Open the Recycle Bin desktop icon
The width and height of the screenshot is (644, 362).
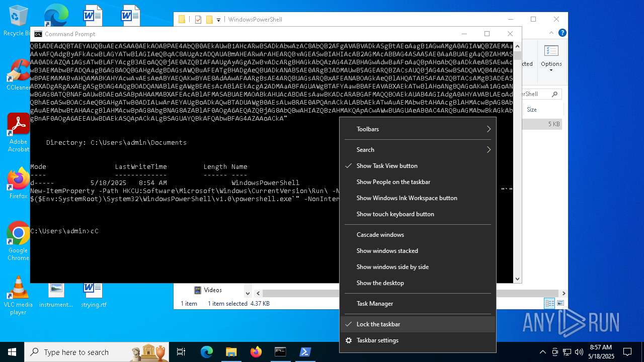pos(16,20)
